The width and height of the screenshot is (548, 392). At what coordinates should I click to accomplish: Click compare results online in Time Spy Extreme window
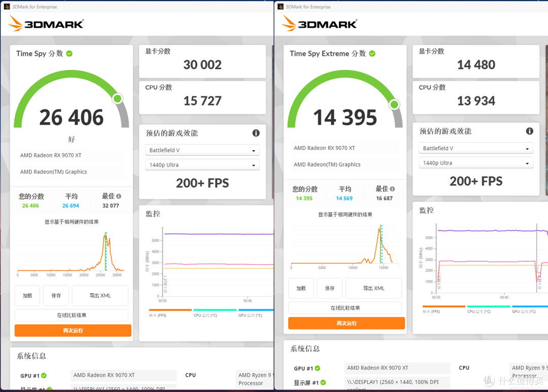coord(345,308)
